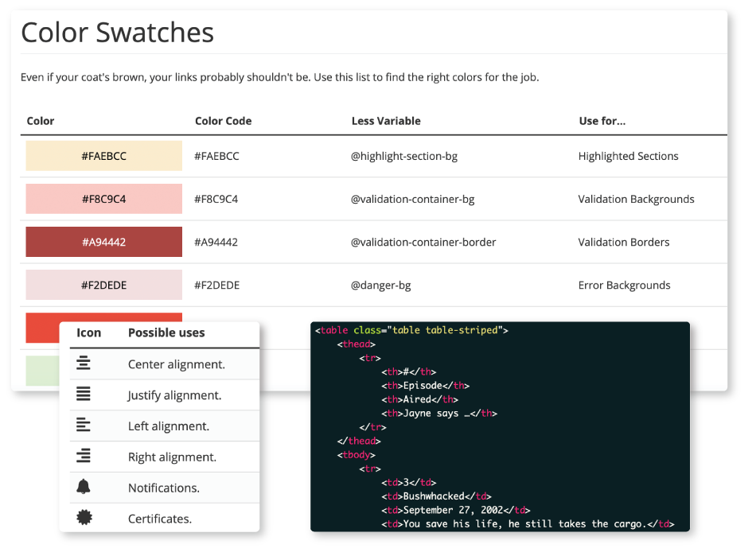Click the Aired th code line

coord(419,399)
